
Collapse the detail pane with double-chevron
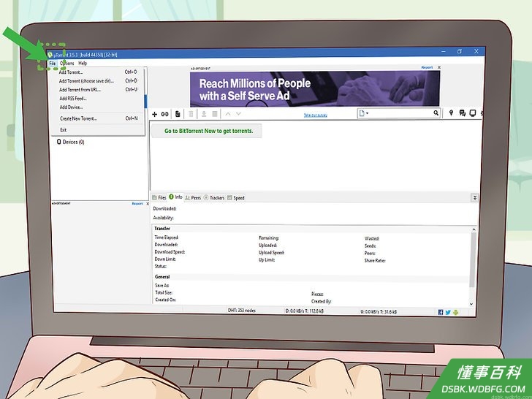tap(475, 197)
